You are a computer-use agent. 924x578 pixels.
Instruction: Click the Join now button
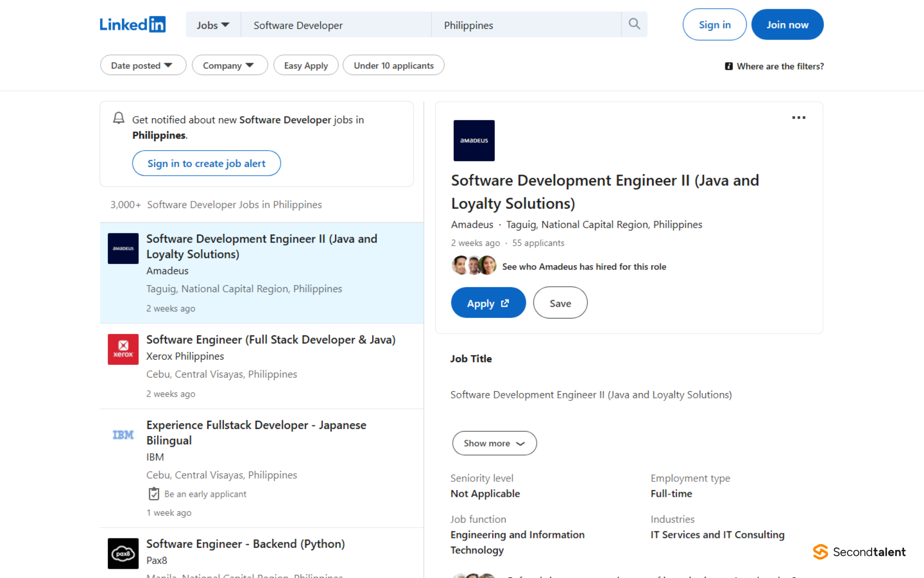tap(787, 25)
